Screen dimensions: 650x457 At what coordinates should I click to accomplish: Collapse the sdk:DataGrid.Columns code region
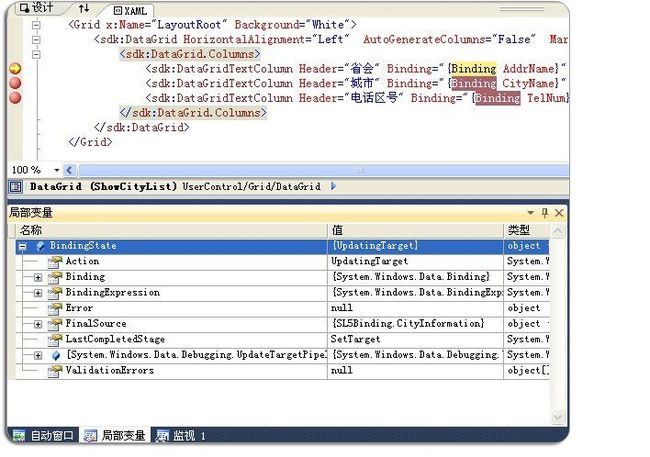coord(36,54)
